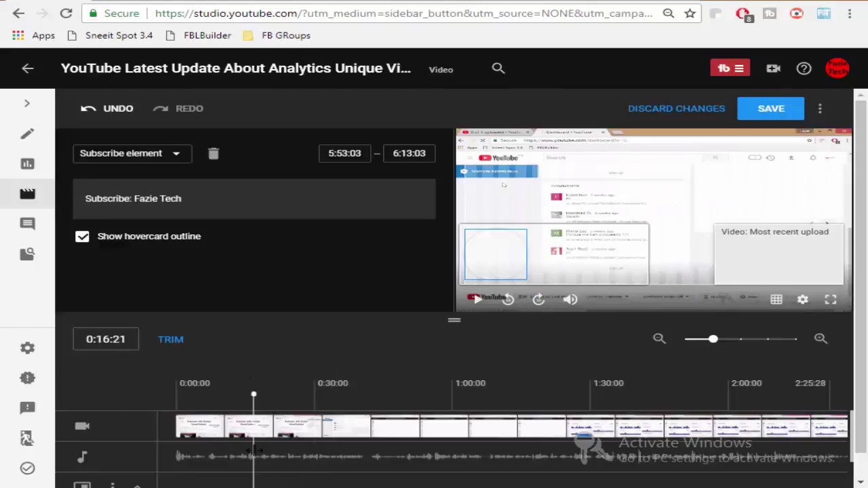
Task: Select the Editor clapperboard sidebar icon
Action: pos(27,193)
